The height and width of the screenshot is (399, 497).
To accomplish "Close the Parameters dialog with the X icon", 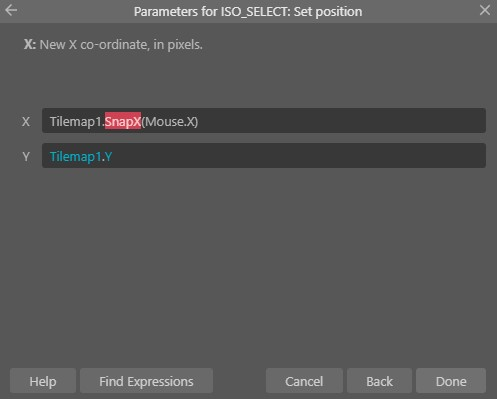I will point(485,10).
